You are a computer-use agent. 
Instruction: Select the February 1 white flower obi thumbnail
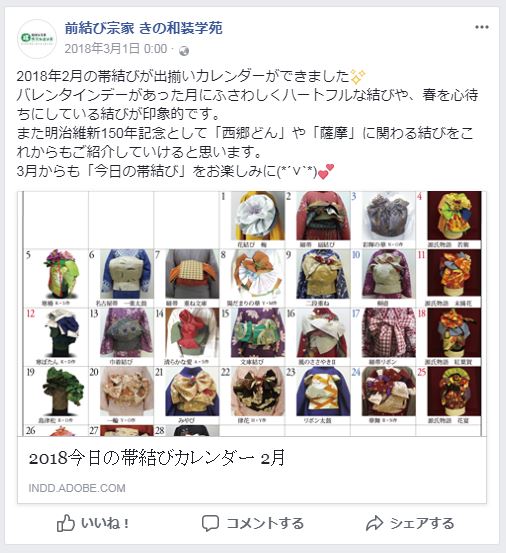pyautogui.click(x=258, y=216)
